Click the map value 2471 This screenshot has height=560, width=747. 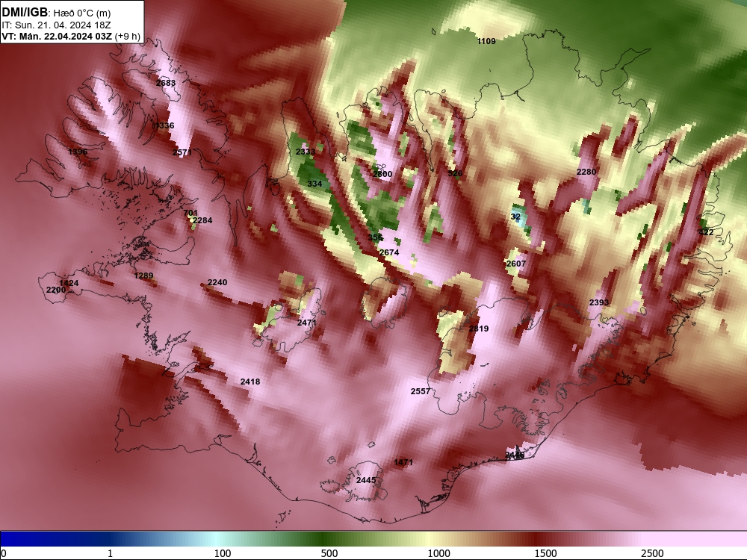coord(307,323)
